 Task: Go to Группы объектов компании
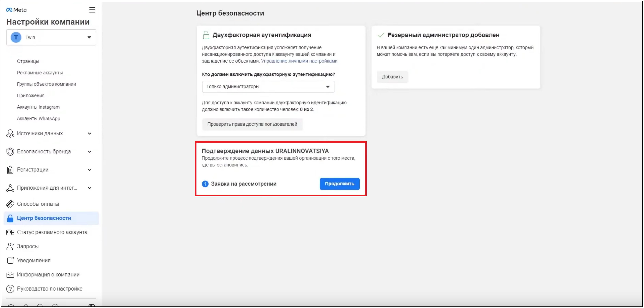coord(46,84)
